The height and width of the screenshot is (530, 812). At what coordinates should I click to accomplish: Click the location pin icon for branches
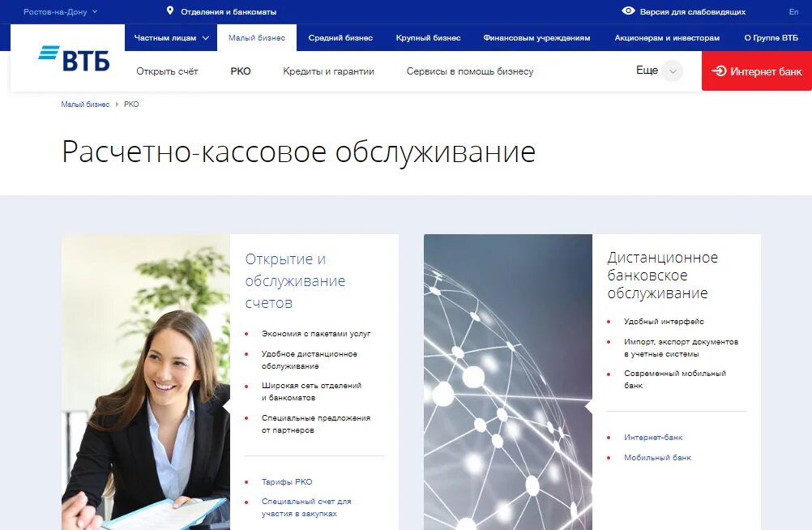coord(170,11)
